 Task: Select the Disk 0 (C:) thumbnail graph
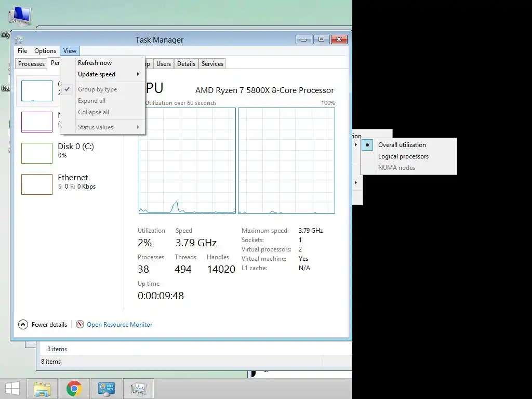(37, 153)
